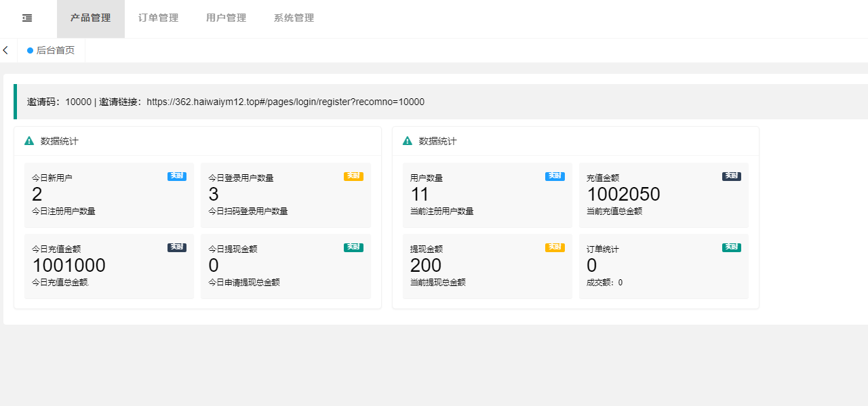Viewport: 868px width, 406px height.
Task: Click the blue badge on 用户数量 card
Action: coord(555,176)
